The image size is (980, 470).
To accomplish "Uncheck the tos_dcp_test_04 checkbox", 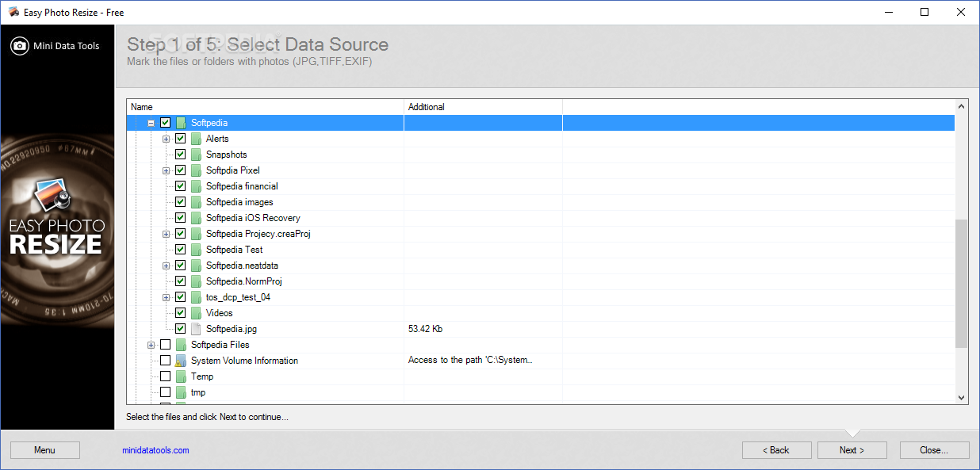I will pos(180,297).
